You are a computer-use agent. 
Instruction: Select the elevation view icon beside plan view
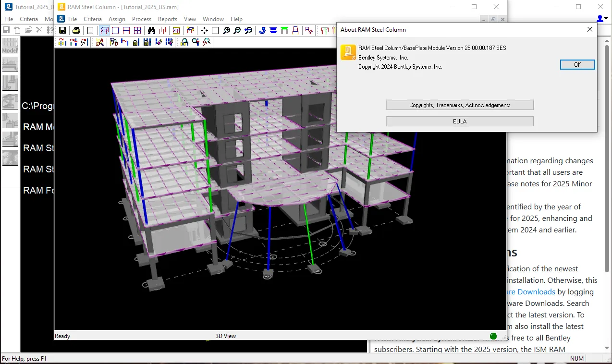[x=126, y=30]
